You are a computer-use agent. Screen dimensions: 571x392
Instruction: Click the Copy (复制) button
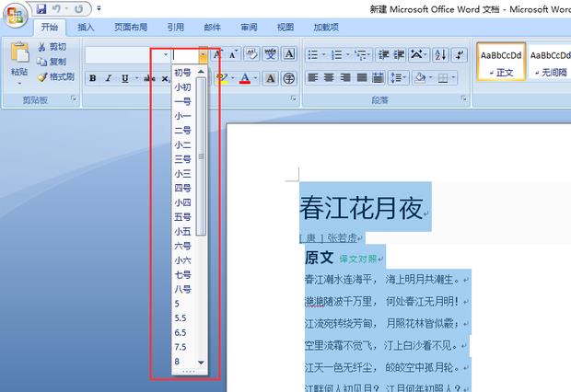point(52,62)
